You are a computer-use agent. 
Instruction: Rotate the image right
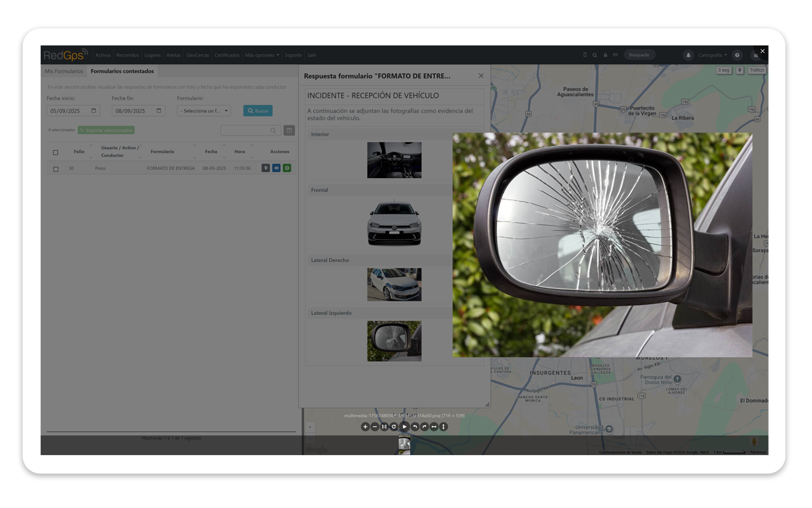[424, 427]
